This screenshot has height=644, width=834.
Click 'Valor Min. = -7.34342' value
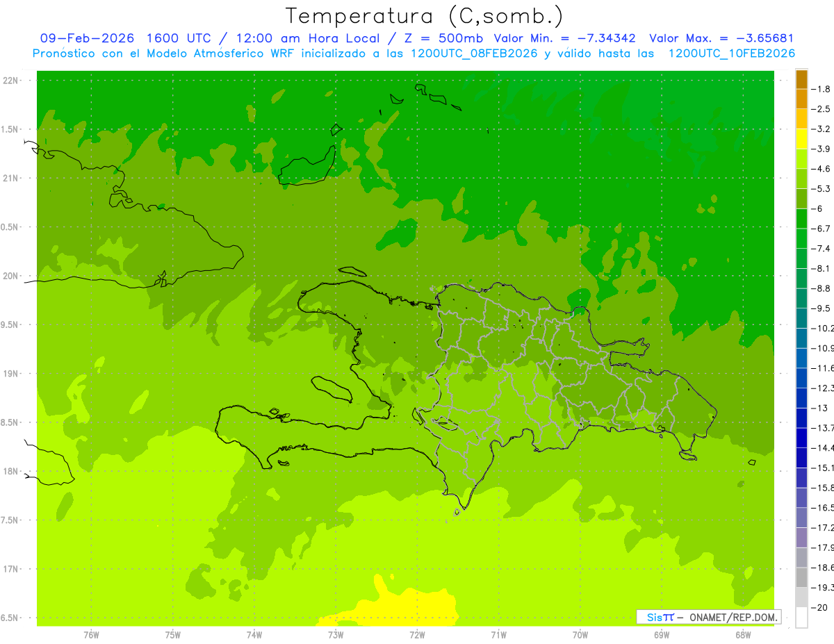click(564, 39)
